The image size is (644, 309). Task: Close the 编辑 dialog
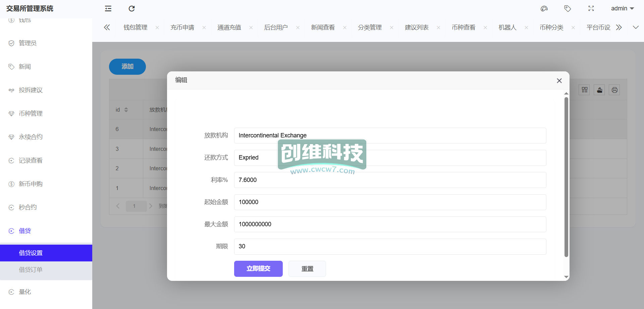point(559,81)
